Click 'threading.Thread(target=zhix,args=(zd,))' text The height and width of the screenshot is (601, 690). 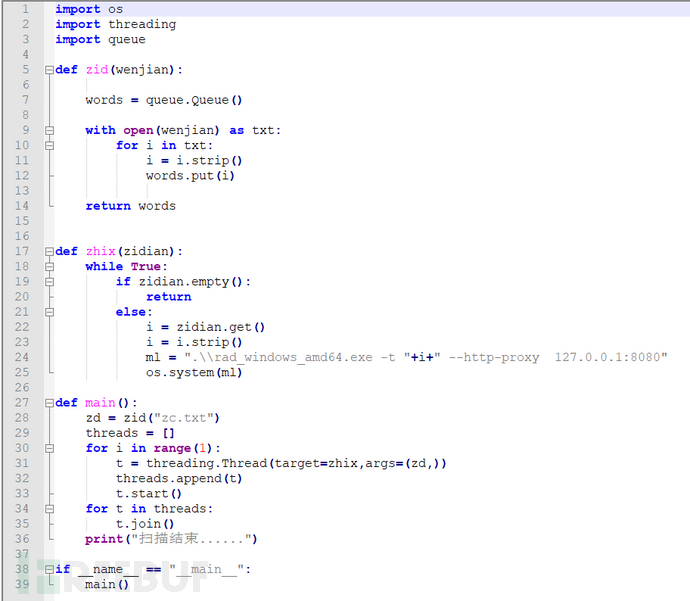click(x=296, y=463)
